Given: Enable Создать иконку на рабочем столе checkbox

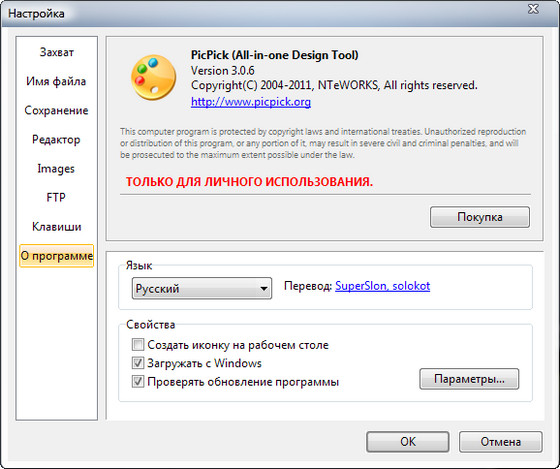Looking at the screenshot, I should [x=138, y=345].
